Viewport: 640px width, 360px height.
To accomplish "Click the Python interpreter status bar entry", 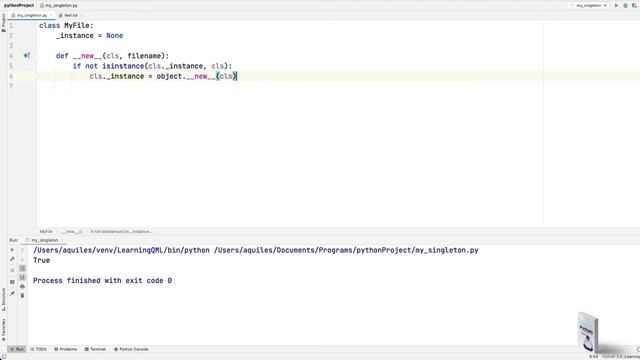I will [621, 356].
